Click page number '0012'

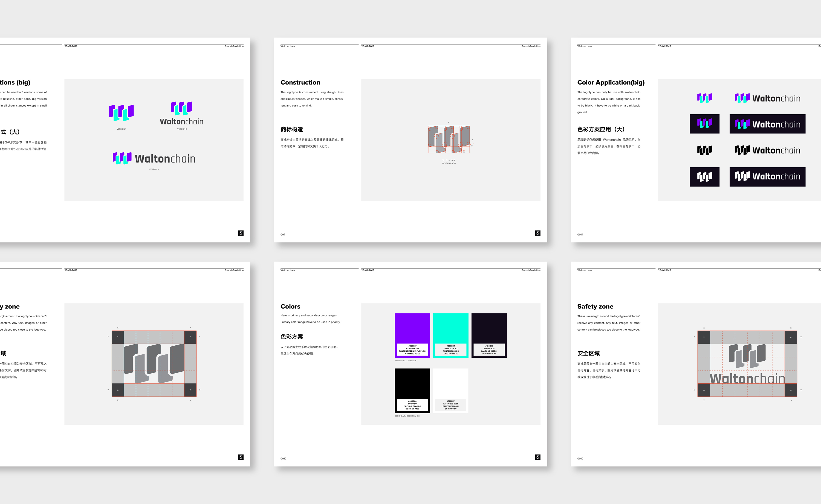coord(284,459)
